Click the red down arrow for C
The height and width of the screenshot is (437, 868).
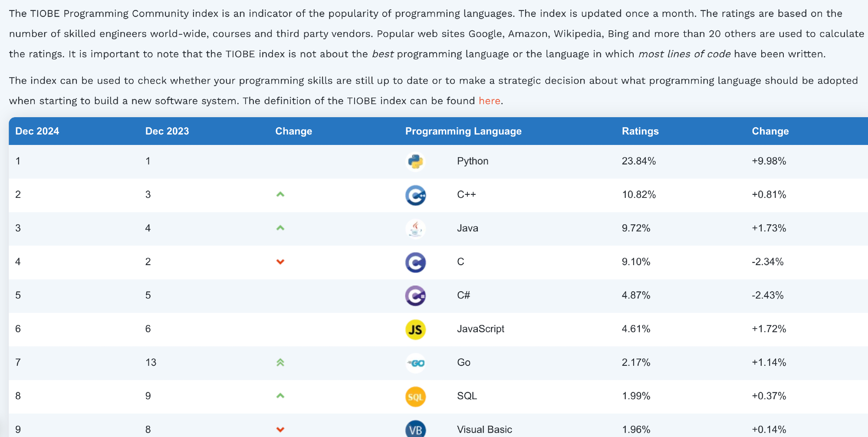coord(280,262)
